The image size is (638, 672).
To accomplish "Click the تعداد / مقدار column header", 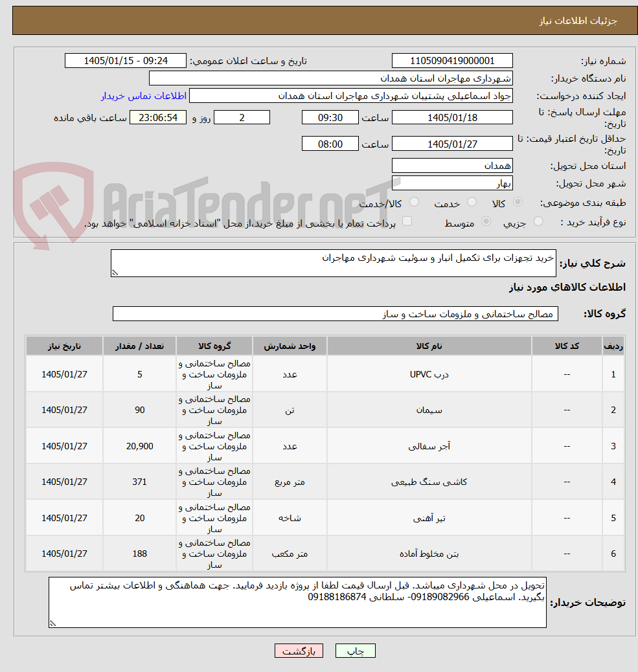I will pos(139,346).
